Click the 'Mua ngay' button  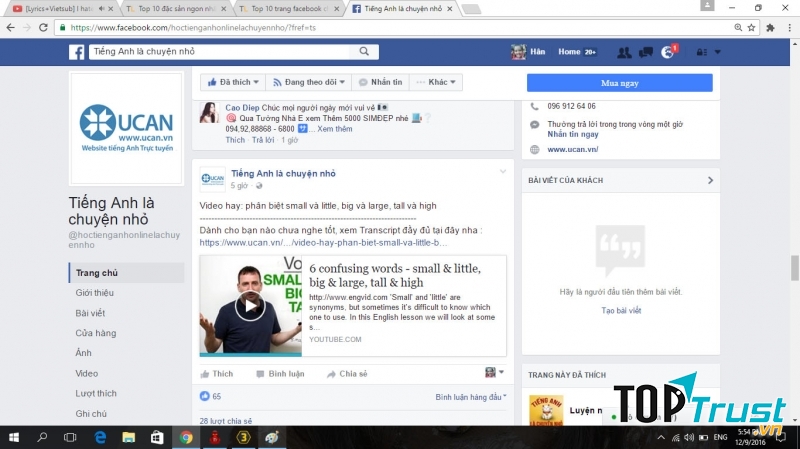pos(619,83)
